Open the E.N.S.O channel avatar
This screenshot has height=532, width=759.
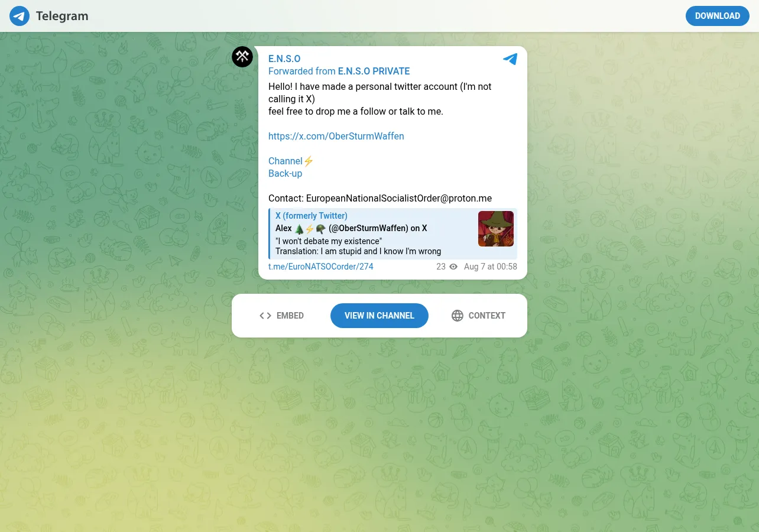coord(242,57)
